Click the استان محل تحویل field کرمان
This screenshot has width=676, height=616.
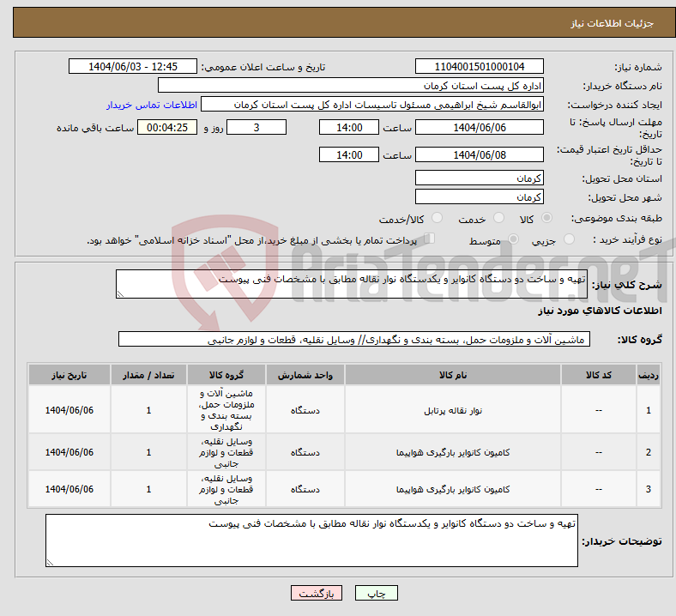[479, 178]
